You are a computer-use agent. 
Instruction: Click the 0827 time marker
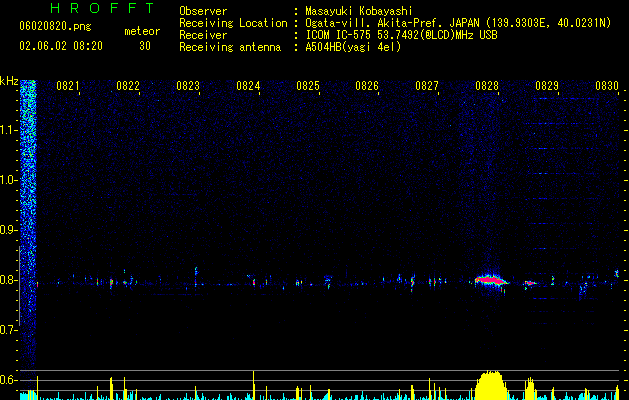pyautogui.click(x=427, y=86)
